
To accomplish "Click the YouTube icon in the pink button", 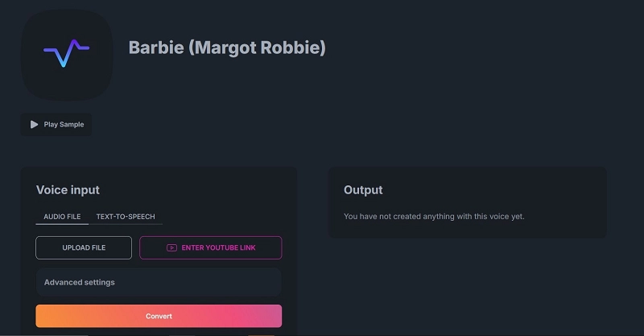I will pos(171,248).
